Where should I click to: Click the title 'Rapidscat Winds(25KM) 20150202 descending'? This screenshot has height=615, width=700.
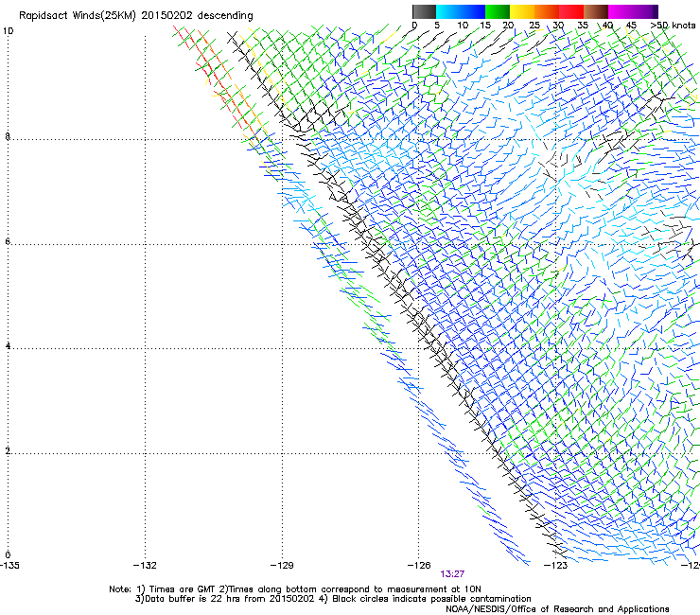(x=135, y=15)
